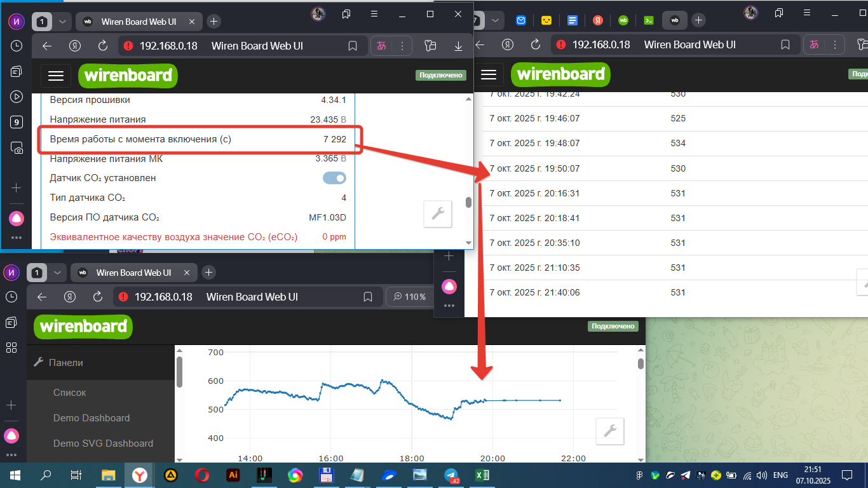Open the terminal tab with green prompt icon
Image resolution: width=868 pixels, height=488 pixels.
[649, 20]
